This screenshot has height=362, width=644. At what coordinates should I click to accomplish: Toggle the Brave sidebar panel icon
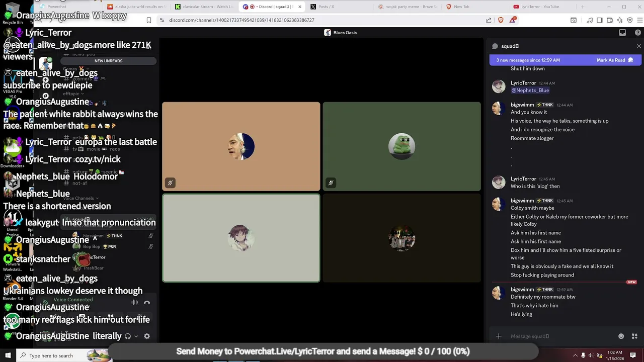coord(600,20)
